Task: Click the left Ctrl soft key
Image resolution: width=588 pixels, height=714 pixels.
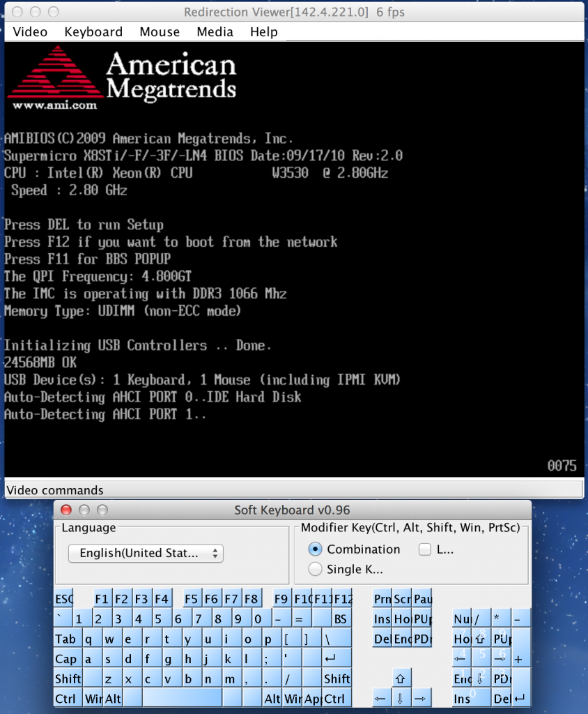Action: (x=68, y=698)
